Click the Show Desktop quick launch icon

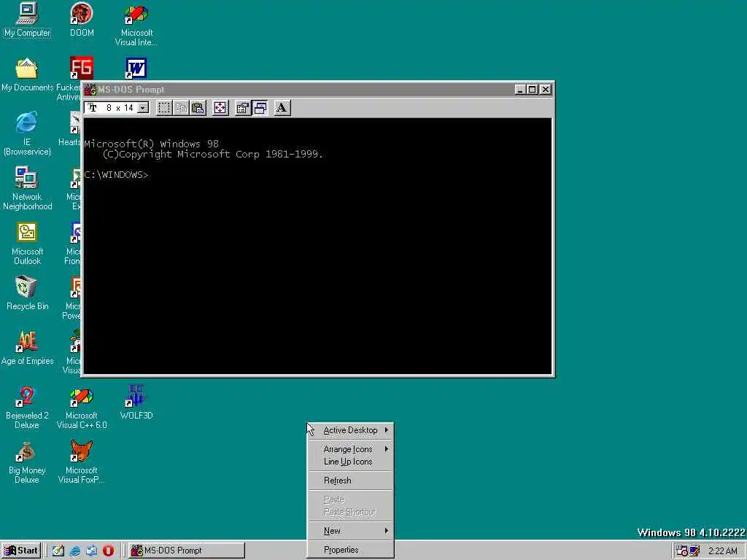pos(58,551)
